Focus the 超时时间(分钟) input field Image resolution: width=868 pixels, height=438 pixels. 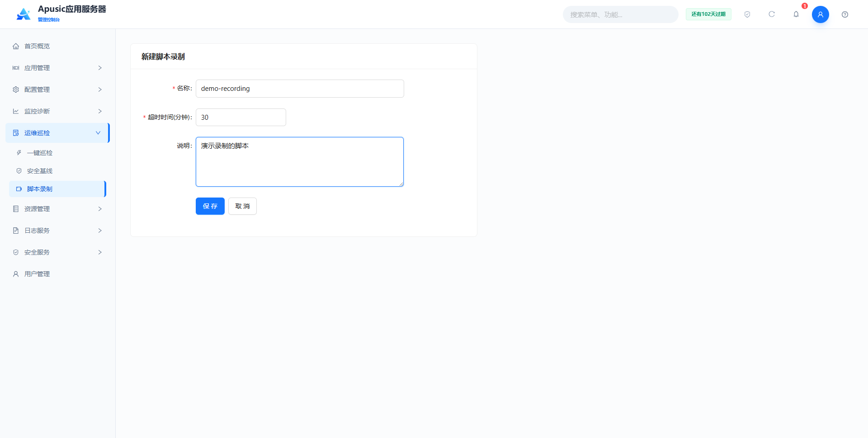(x=241, y=118)
